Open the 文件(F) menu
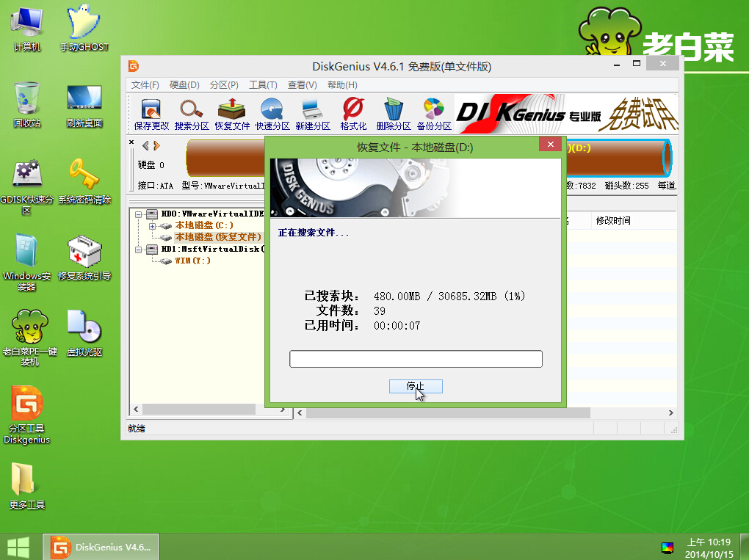749x560 pixels. pos(145,85)
